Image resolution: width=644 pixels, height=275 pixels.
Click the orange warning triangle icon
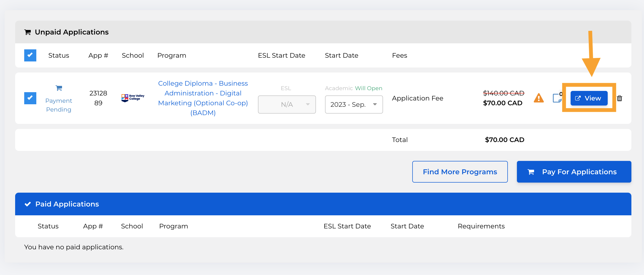539,98
